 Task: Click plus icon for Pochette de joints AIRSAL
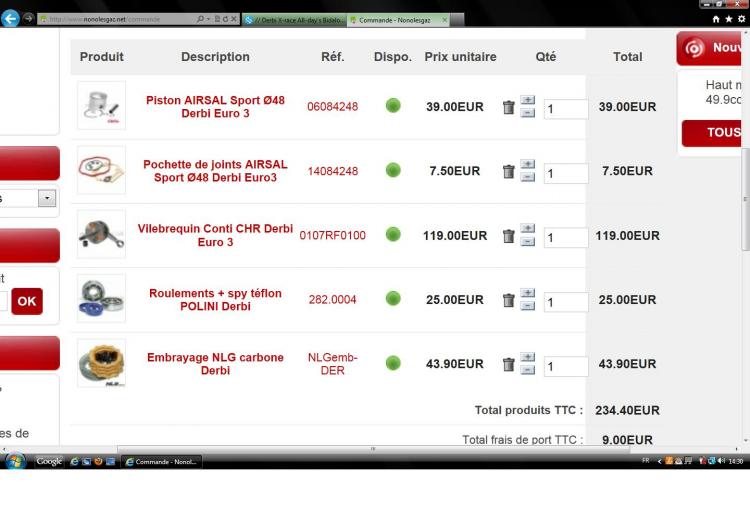pyautogui.click(x=528, y=164)
